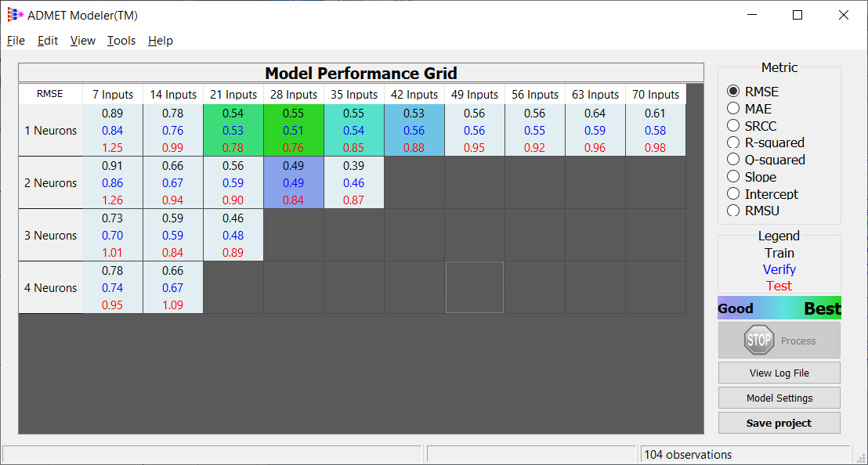Select the 70 Inputs, 1 Neurons cell
Screen dimensions: 868x465
point(656,131)
